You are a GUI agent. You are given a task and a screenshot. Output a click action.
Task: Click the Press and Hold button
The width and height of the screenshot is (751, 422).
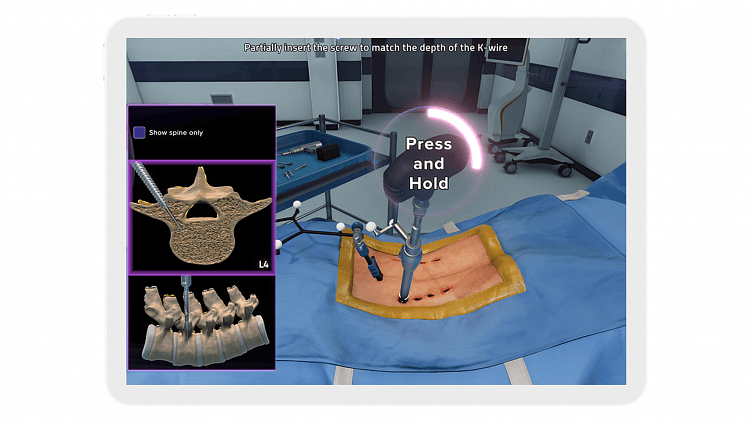tap(428, 164)
